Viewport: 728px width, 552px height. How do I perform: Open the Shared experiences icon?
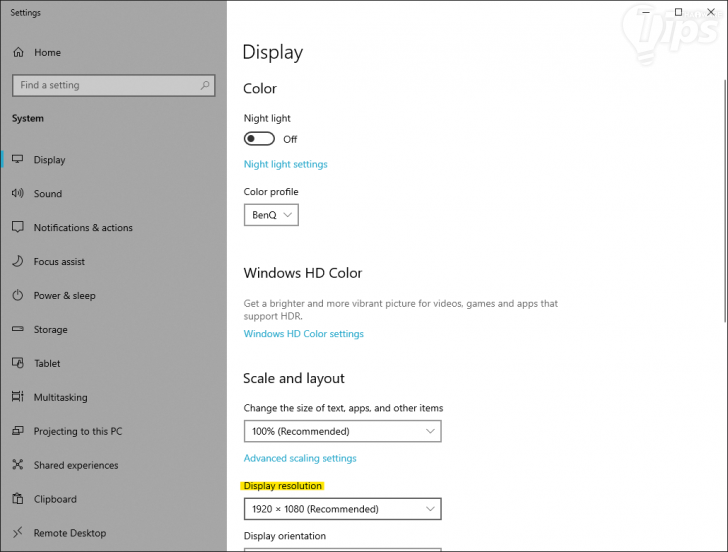coord(18,466)
